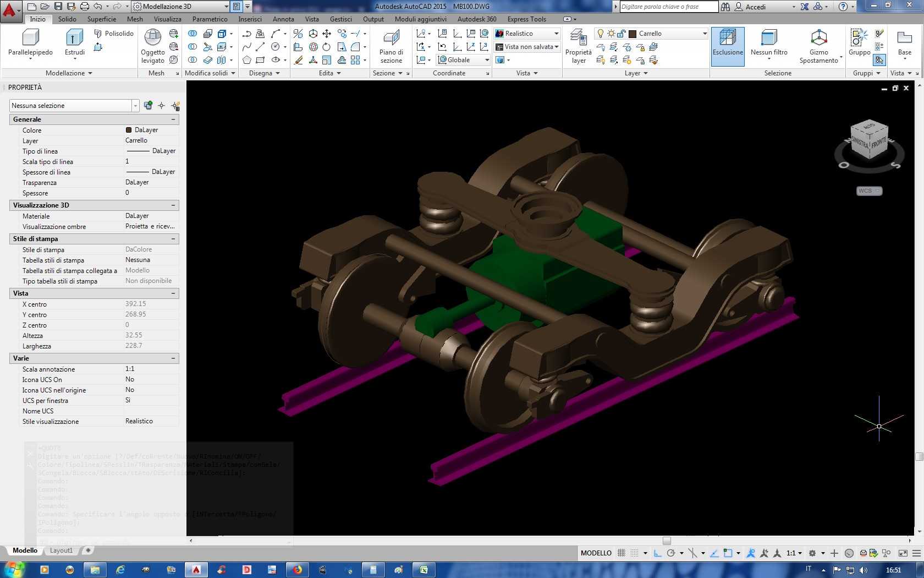
Task: Open the Mesh ribbon tab
Action: (135, 19)
